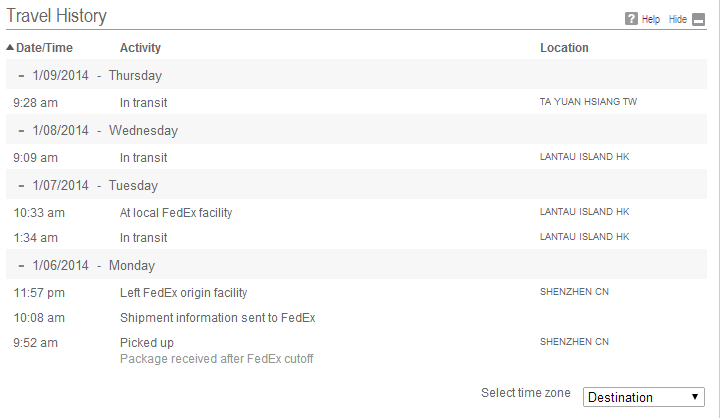Click the Activity column header
The image size is (724, 418).
pyautogui.click(x=140, y=48)
